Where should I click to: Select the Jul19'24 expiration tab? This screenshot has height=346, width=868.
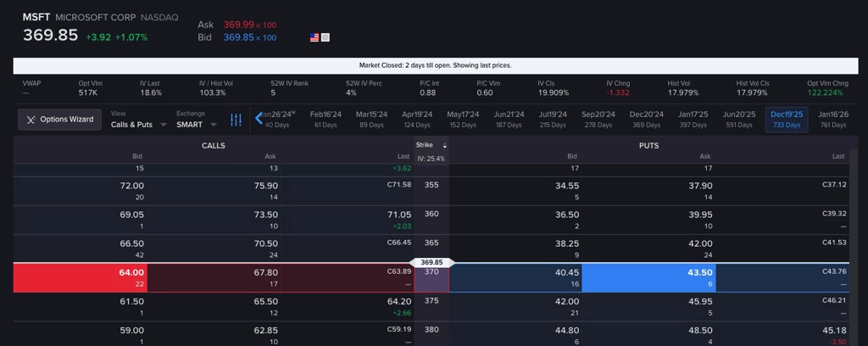(553, 119)
